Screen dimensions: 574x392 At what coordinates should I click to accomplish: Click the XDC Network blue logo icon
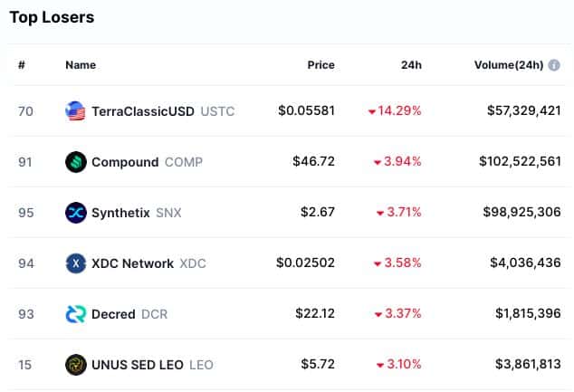coord(76,263)
